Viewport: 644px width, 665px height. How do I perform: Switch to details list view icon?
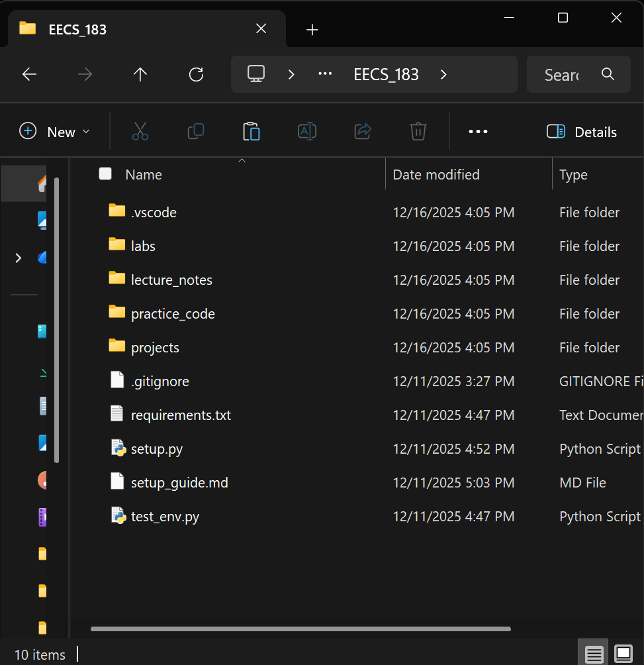(x=594, y=654)
